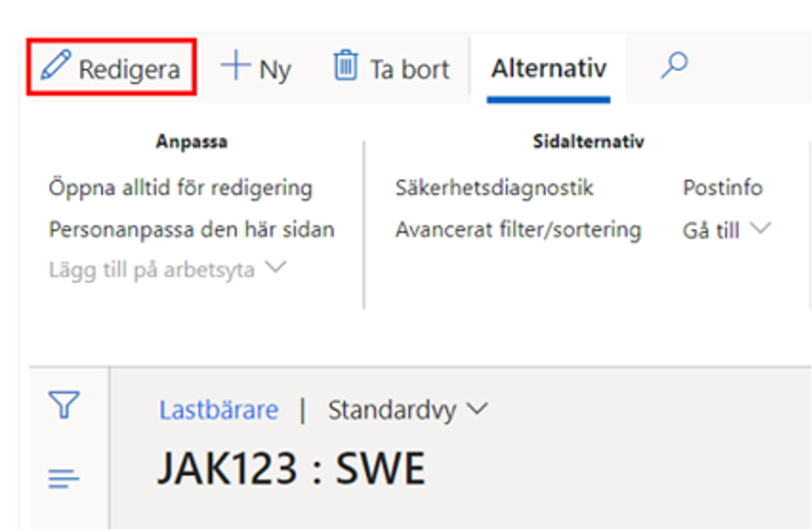
Task: Open the Standardvy view dropdown
Action: tap(408, 410)
